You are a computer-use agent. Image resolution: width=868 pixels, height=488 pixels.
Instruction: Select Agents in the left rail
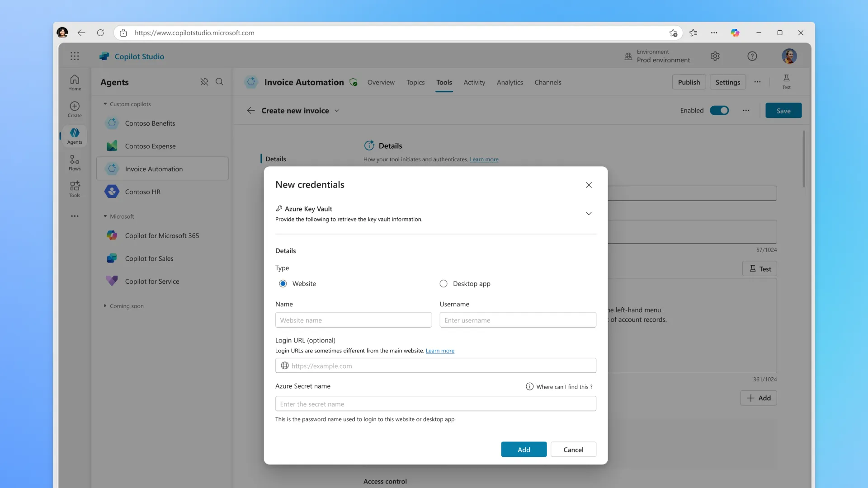coord(75,136)
